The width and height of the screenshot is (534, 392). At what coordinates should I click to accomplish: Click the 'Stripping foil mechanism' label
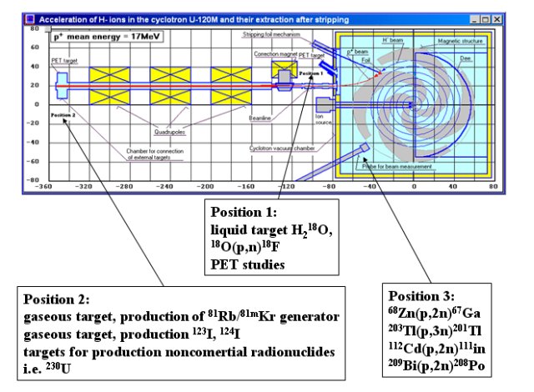pyautogui.click(x=271, y=34)
